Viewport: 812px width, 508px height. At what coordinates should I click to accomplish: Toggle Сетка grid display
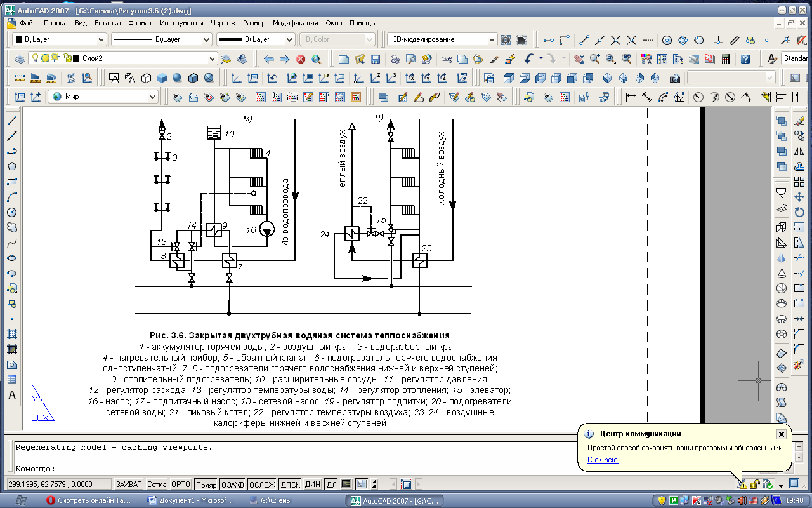point(157,485)
